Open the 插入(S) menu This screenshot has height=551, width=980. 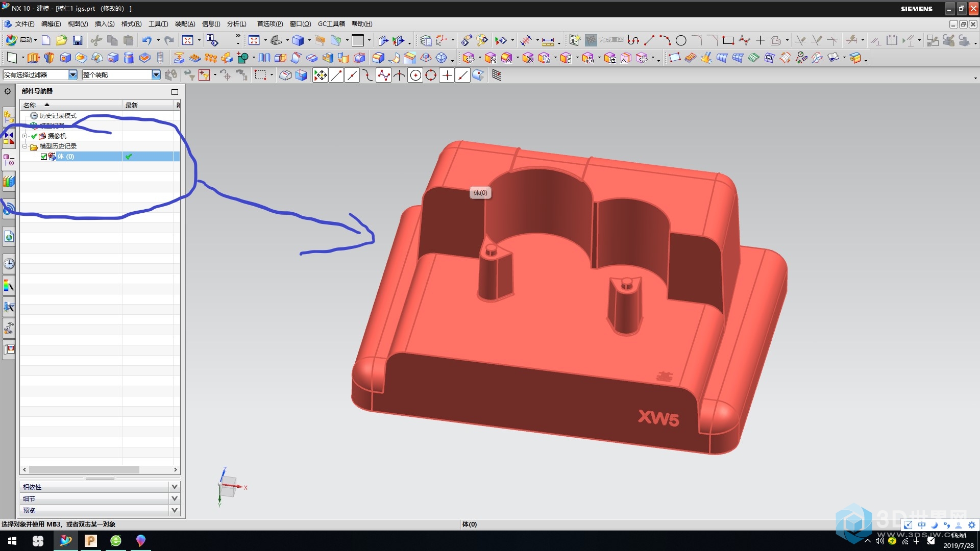point(105,24)
